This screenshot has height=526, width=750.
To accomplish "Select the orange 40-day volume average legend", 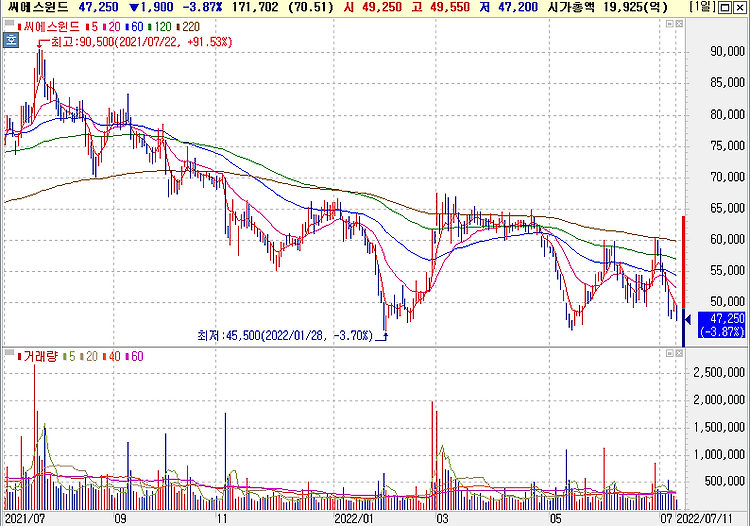I will click(112, 356).
